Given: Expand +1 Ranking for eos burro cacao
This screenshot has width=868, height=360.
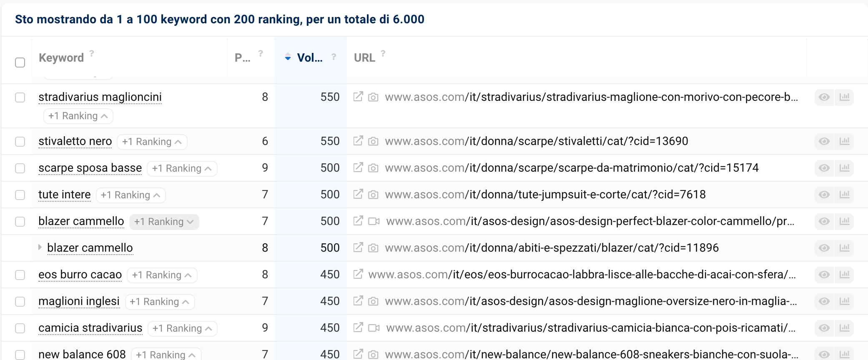Looking at the screenshot, I should [162, 275].
